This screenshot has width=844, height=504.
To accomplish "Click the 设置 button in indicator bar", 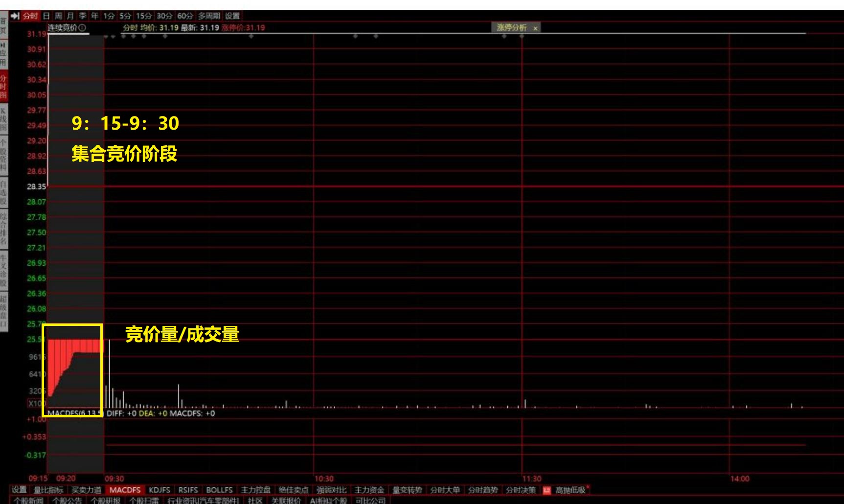I will tap(19, 490).
